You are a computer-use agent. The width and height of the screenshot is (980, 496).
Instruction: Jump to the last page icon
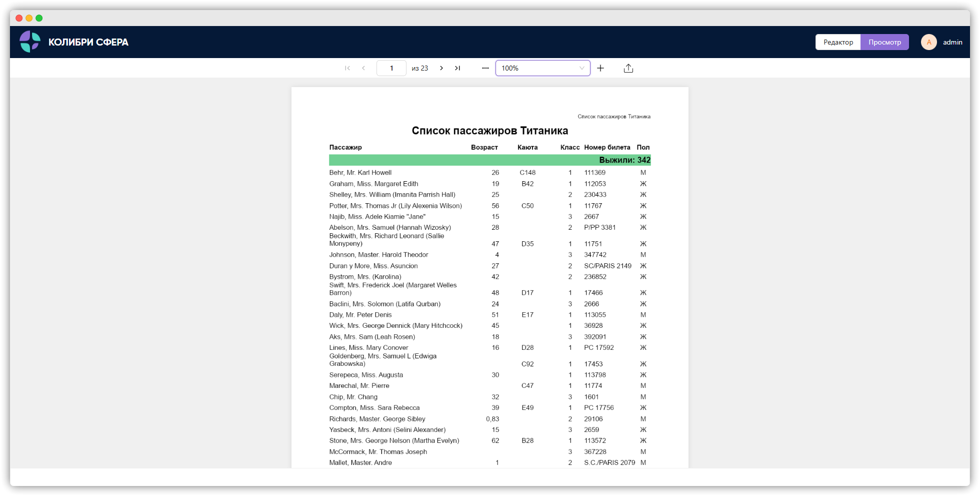457,68
